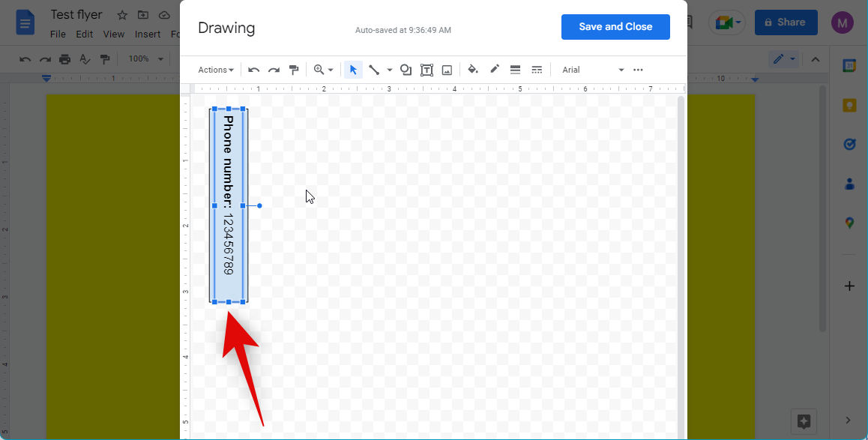The image size is (868, 440).
Task: Click the Border color pencil icon
Action: [495, 70]
